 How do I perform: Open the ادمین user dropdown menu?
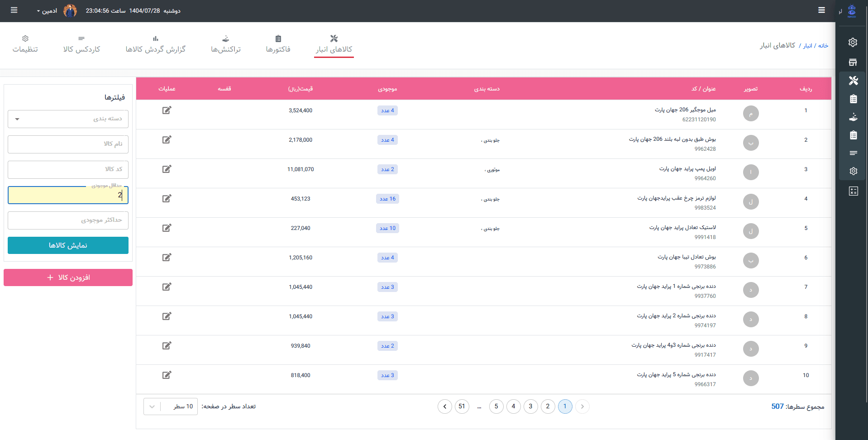47,11
